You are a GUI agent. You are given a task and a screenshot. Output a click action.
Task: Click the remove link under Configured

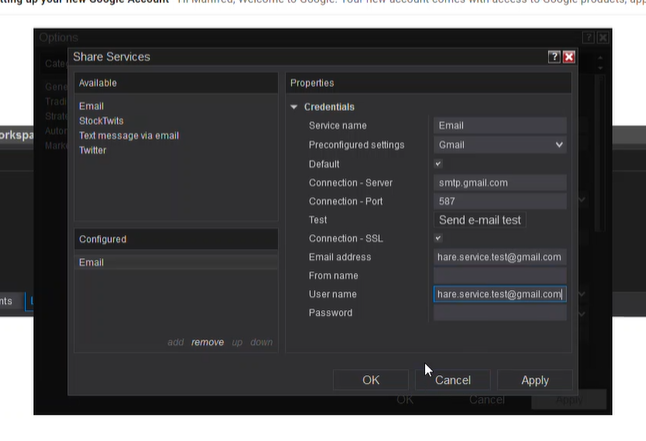208,342
